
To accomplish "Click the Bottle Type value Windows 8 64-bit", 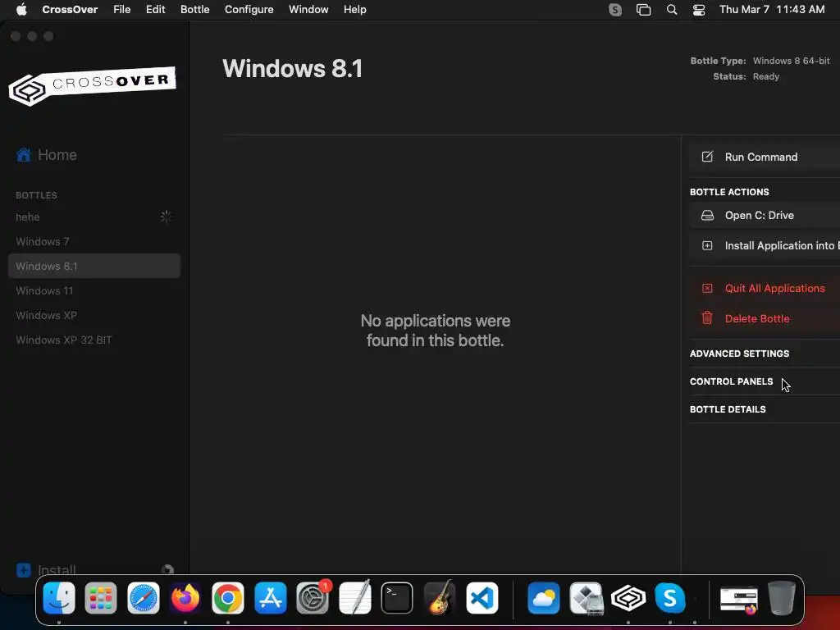I will pyautogui.click(x=792, y=61).
